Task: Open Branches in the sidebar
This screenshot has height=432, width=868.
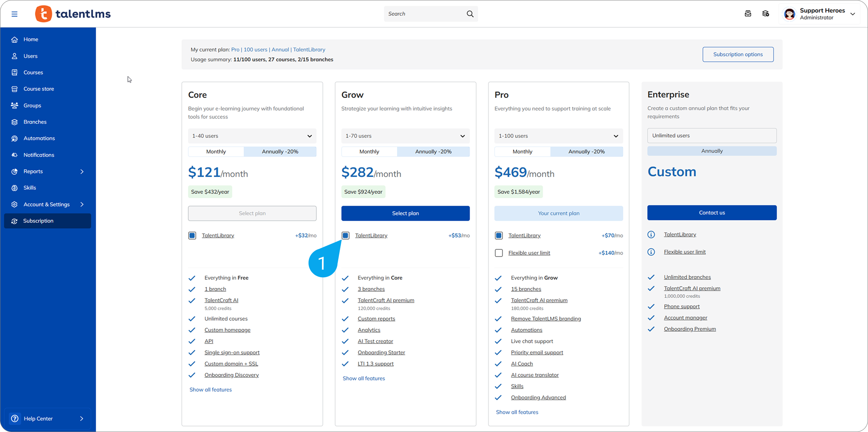Action: pyautogui.click(x=35, y=122)
